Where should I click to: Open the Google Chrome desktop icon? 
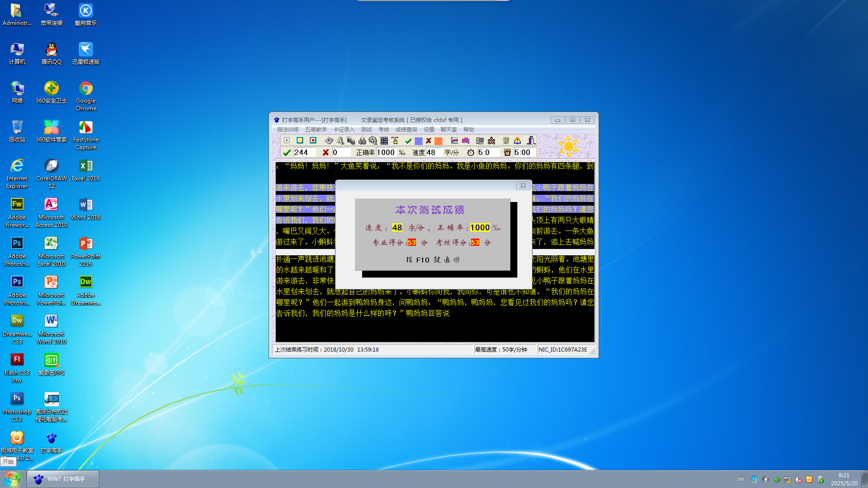(x=86, y=95)
